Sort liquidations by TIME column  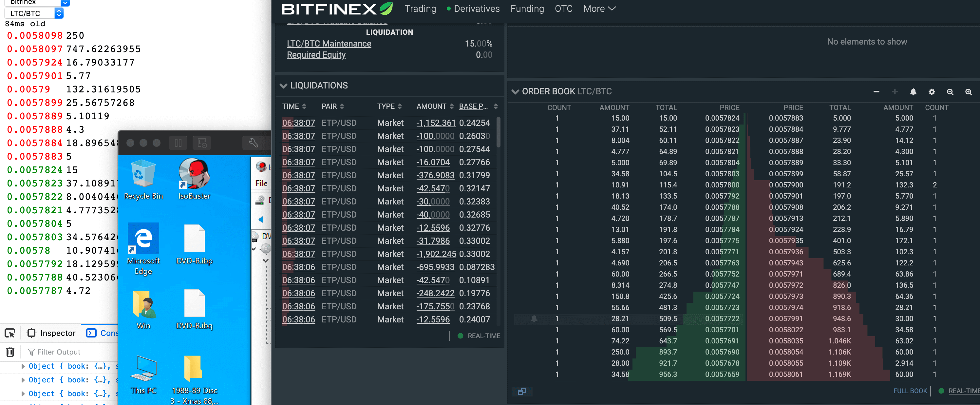tap(294, 106)
